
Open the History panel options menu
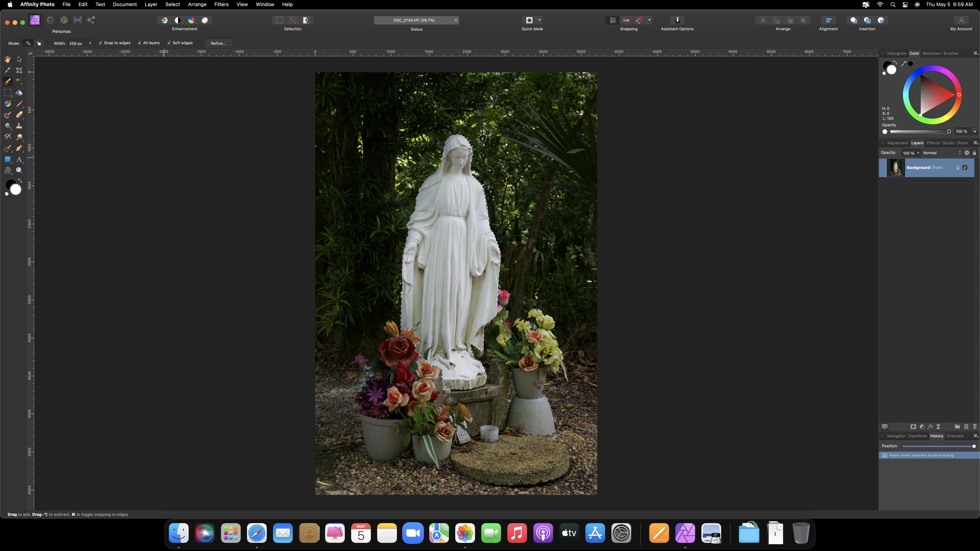975,436
